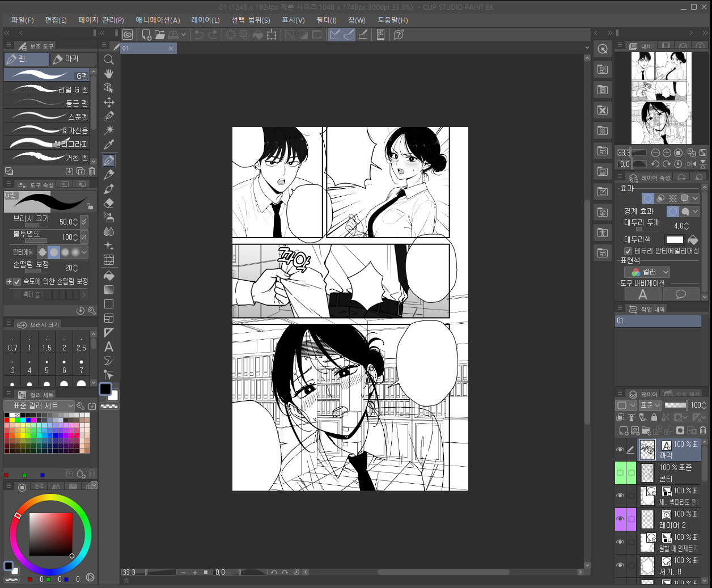This screenshot has height=588, width=712.
Task: Open 표준 컬러 세트 dropdown
Action: point(40,405)
